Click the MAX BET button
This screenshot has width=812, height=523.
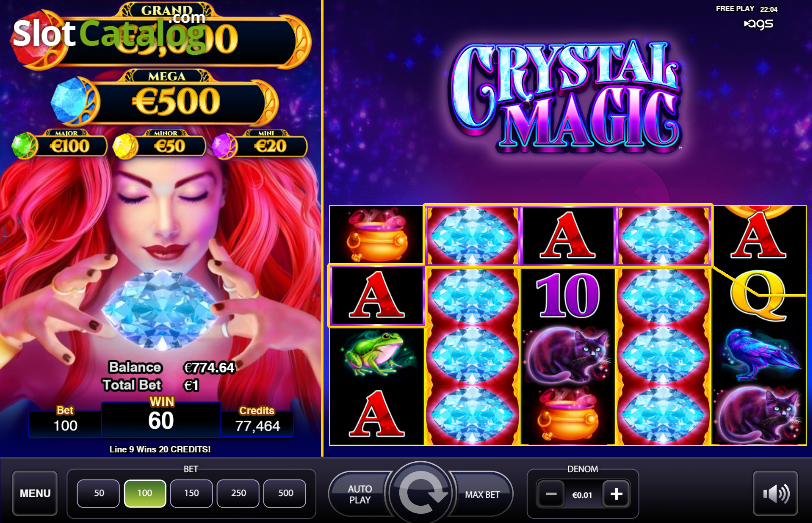tap(482, 495)
